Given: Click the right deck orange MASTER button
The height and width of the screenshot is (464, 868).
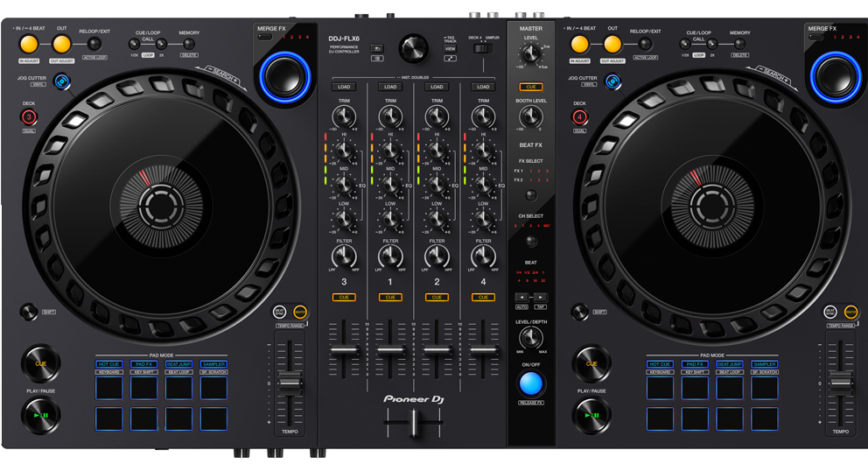Looking at the screenshot, I should click(850, 313).
